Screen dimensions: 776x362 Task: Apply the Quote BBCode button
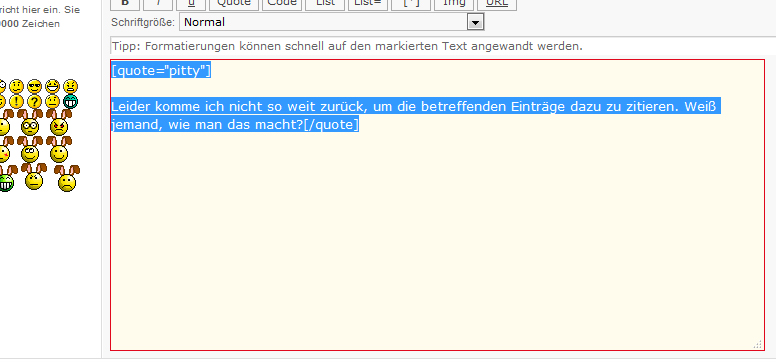[234, 3]
